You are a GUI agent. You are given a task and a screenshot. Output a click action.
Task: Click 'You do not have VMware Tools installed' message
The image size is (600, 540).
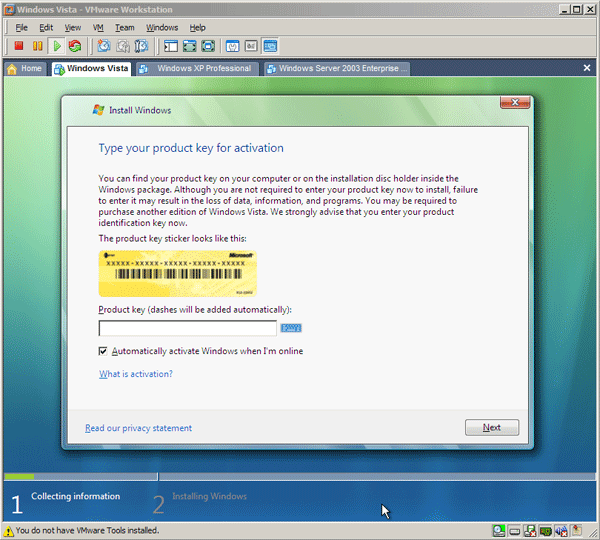[87, 530]
